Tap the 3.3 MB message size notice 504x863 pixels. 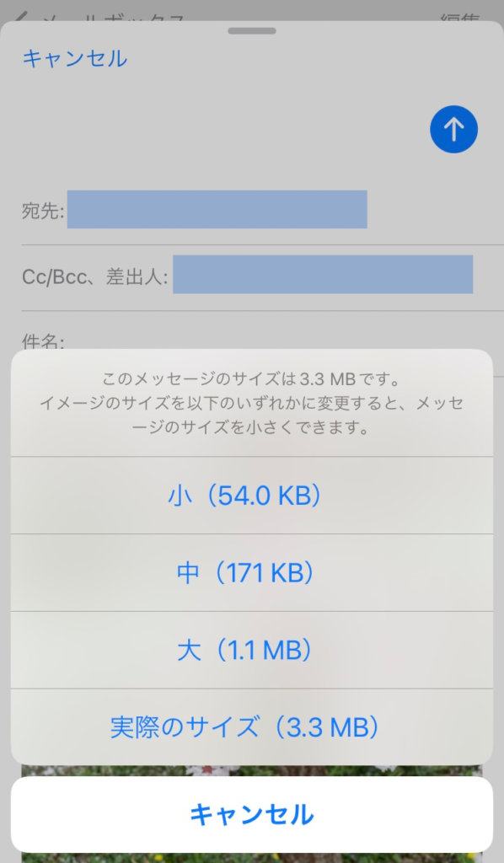click(x=251, y=403)
